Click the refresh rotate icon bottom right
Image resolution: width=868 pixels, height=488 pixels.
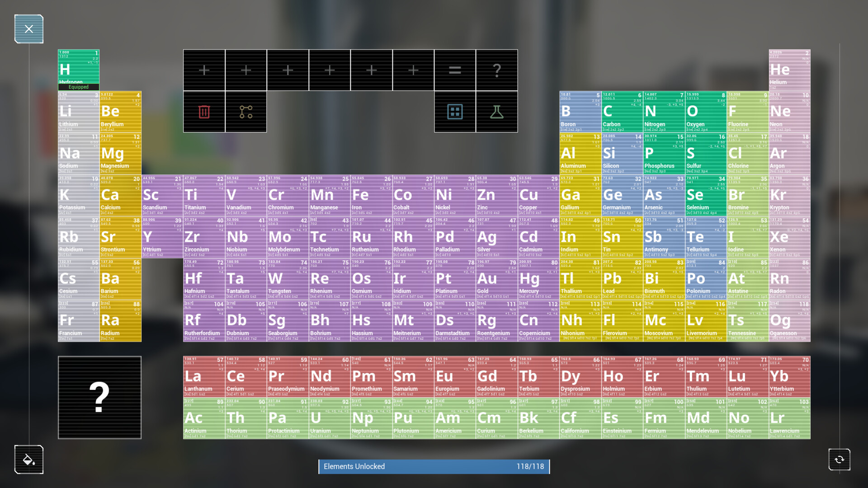[x=840, y=460]
